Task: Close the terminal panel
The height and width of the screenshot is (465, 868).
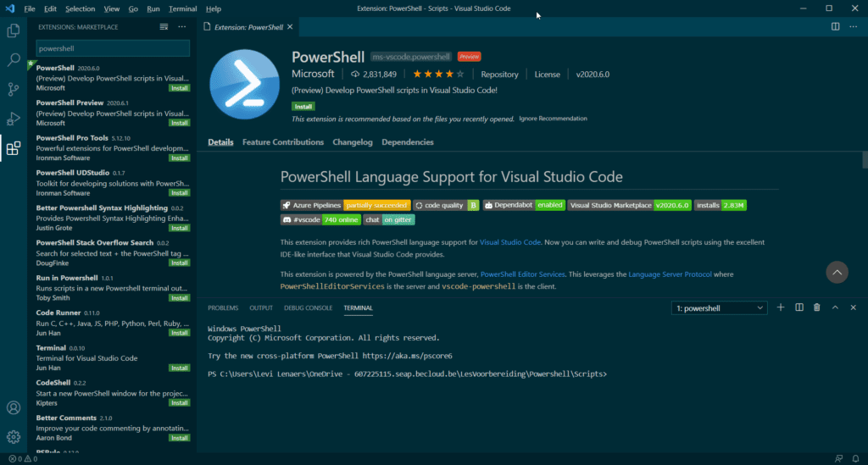Action: coord(853,307)
